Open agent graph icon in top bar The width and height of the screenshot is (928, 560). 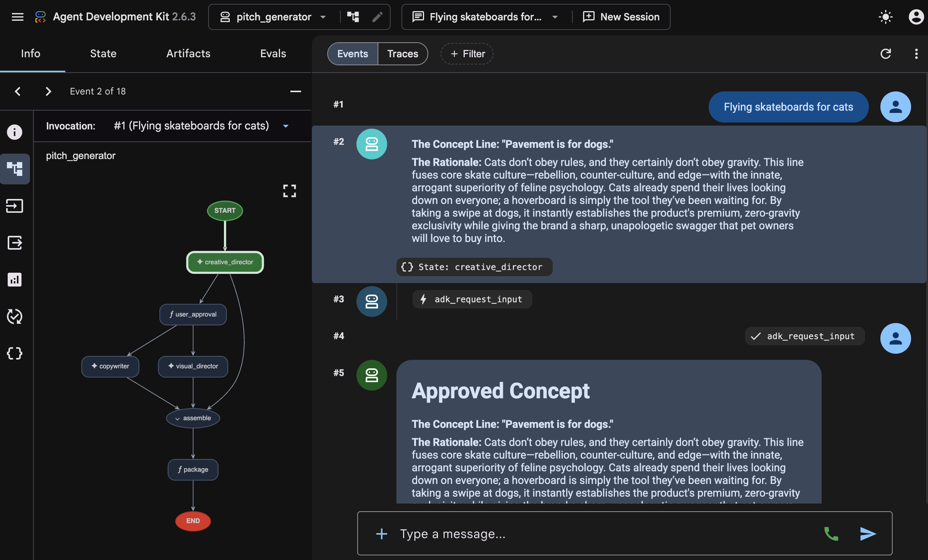point(353,17)
